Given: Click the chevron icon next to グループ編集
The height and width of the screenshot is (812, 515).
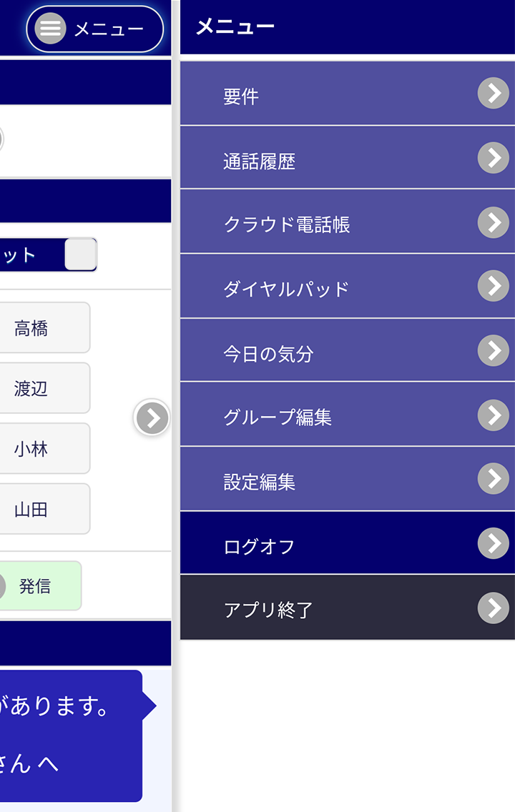Looking at the screenshot, I should click(494, 415).
